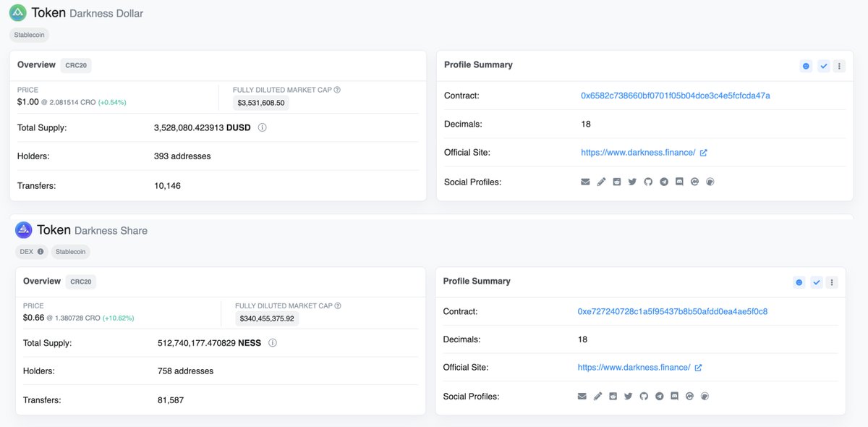Click help icon beside Darkness Dollar market cap label
868x427 pixels.
pos(337,90)
